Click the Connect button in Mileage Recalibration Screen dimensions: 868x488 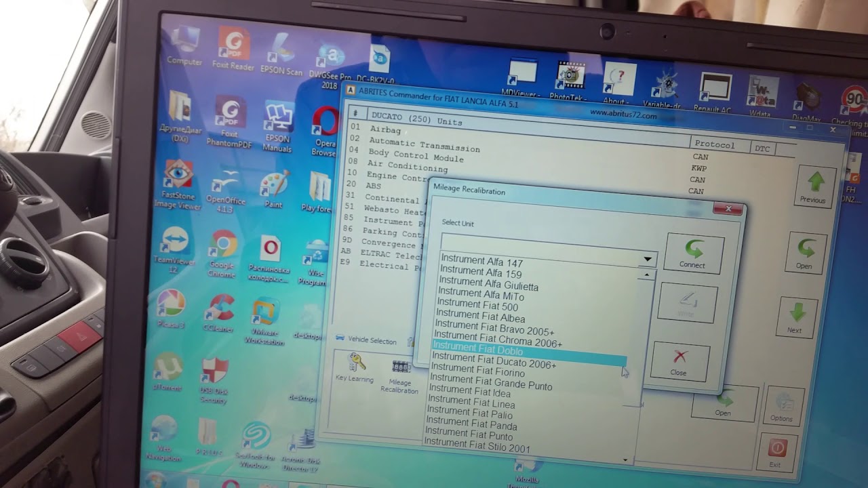point(694,253)
